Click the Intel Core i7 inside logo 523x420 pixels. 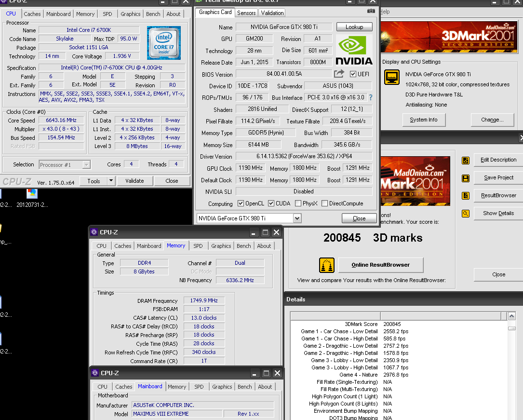164,43
